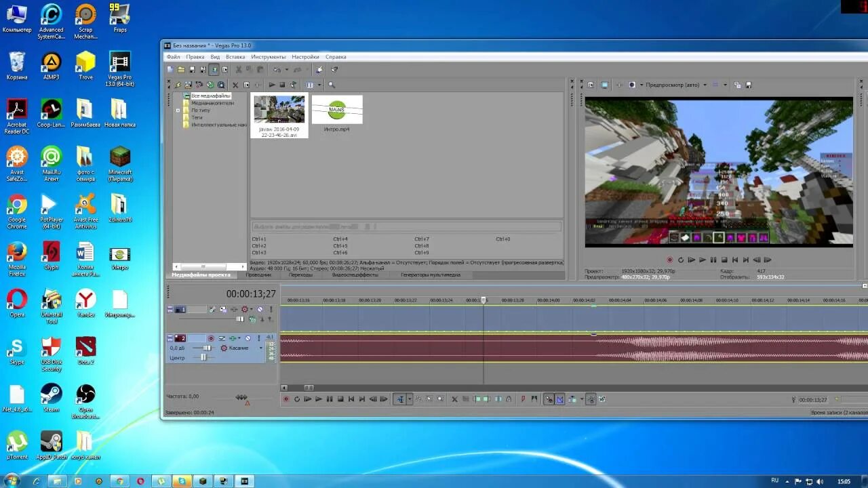Click the Open project folder icon
The height and width of the screenshot is (488, 868).
pos(181,69)
